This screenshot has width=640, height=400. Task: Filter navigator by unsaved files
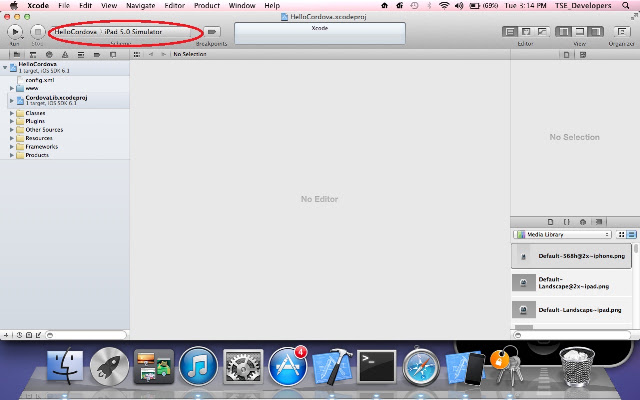coord(38,335)
